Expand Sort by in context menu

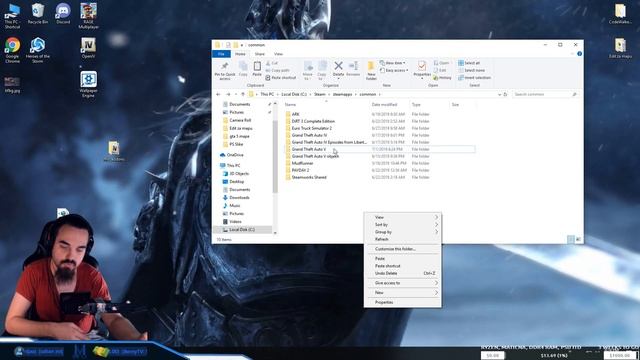click(x=402, y=224)
